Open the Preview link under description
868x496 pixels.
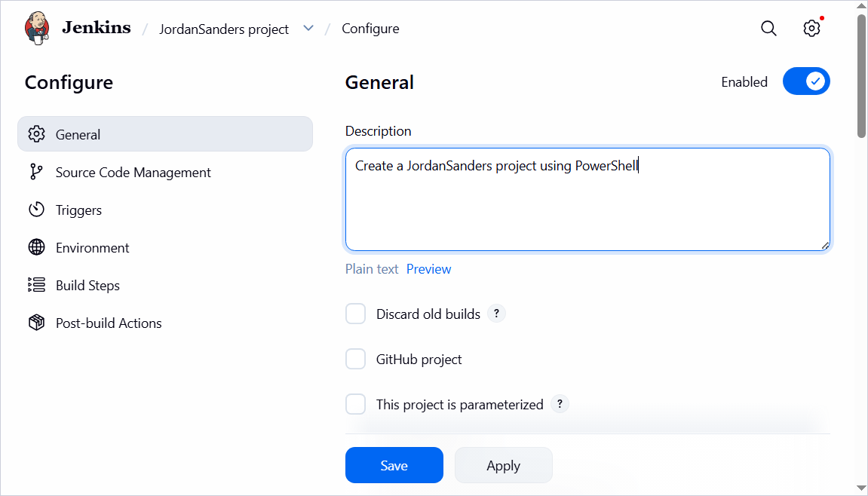coord(428,269)
